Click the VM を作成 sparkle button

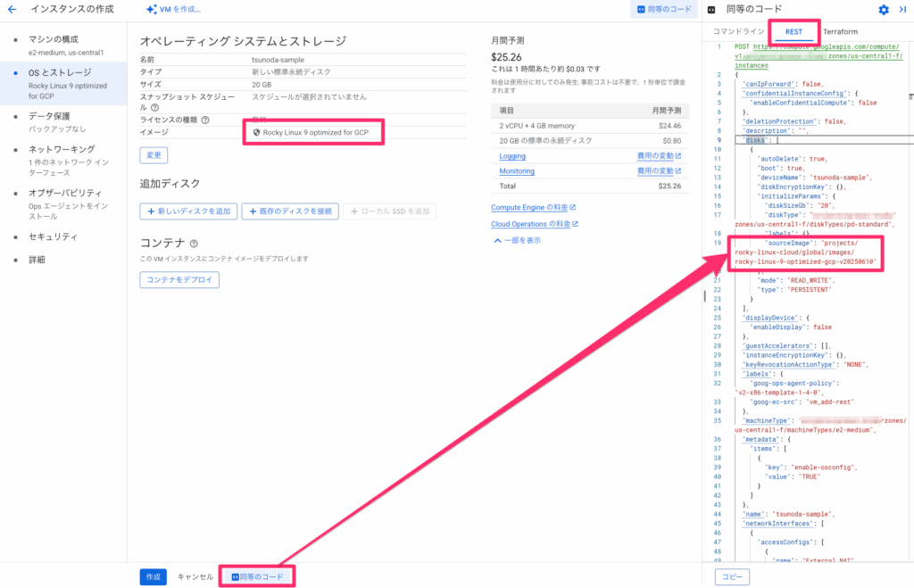[173, 9]
